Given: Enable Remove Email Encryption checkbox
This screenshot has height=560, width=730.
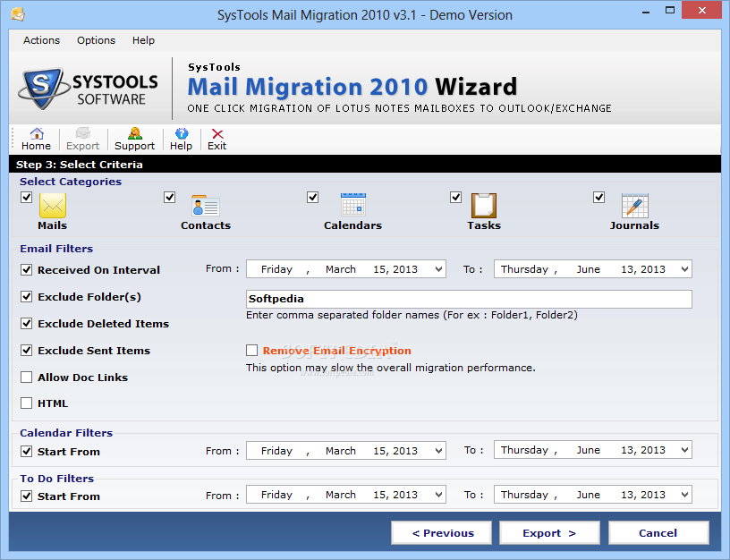Looking at the screenshot, I should coord(252,350).
